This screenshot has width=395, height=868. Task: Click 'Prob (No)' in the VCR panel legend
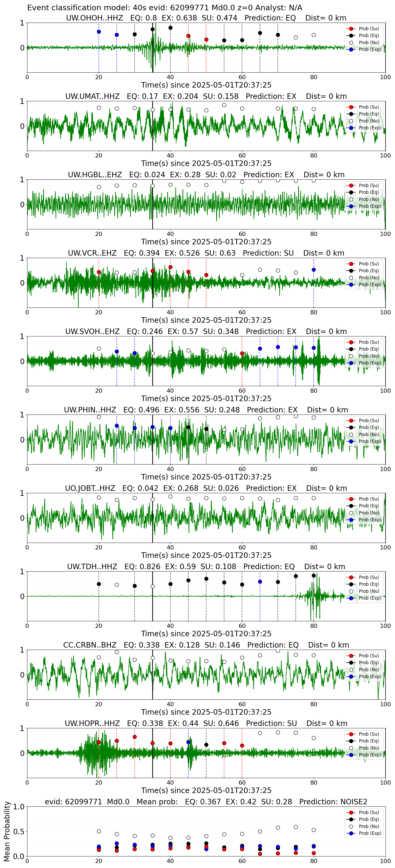coord(369,278)
